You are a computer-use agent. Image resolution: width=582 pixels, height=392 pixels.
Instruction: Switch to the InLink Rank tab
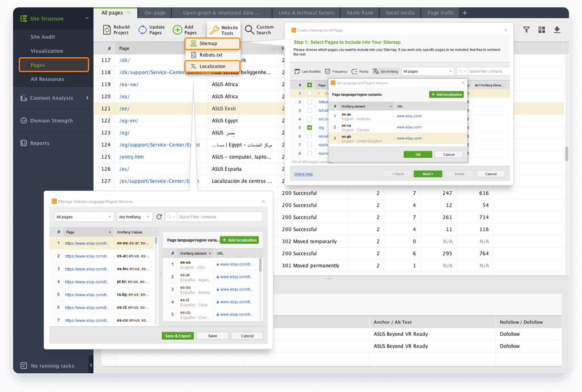click(360, 12)
